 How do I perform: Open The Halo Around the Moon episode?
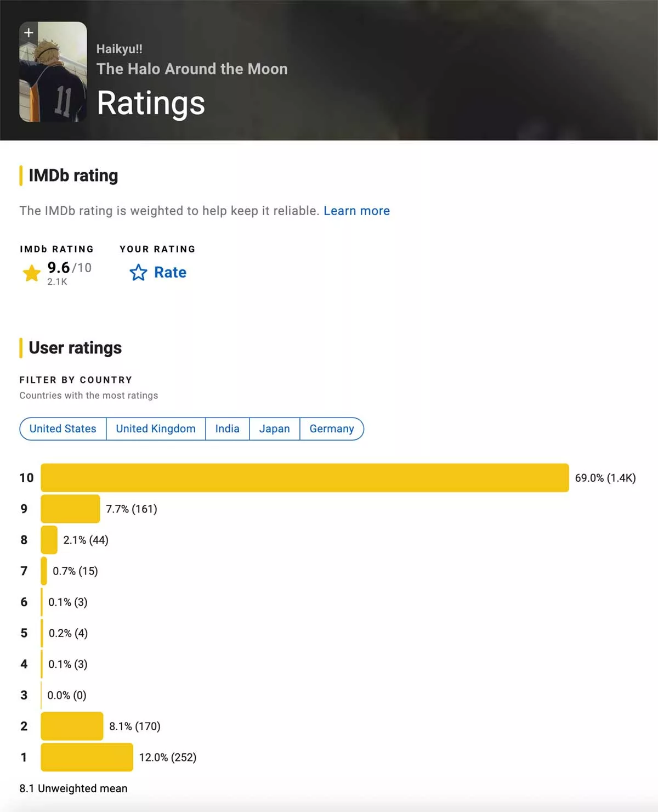(192, 69)
